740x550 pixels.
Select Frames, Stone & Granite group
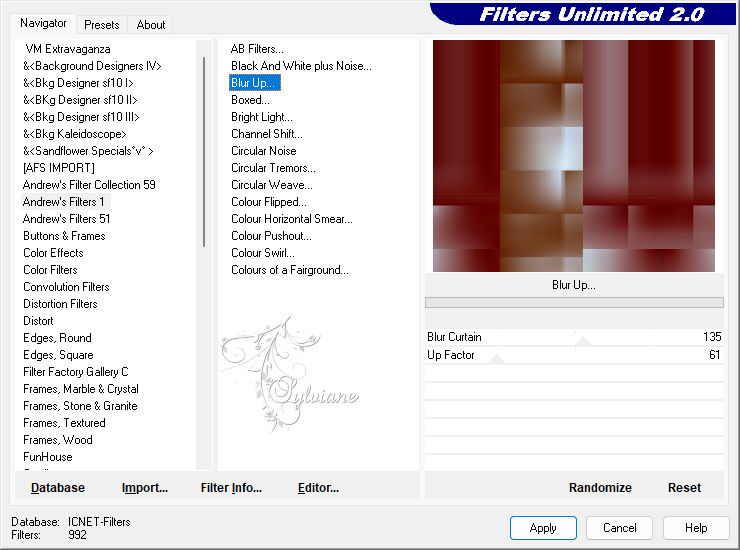click(80, 406)
